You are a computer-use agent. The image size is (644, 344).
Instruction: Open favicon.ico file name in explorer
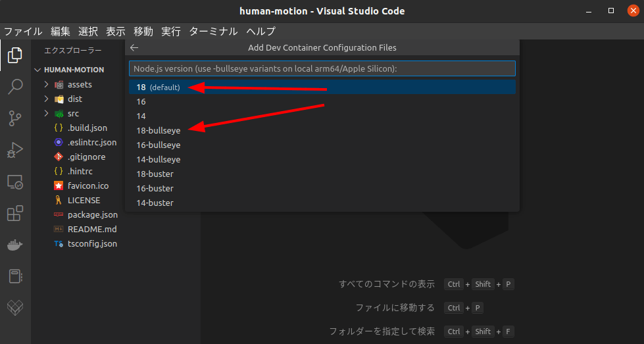click(x=88, y=186)
